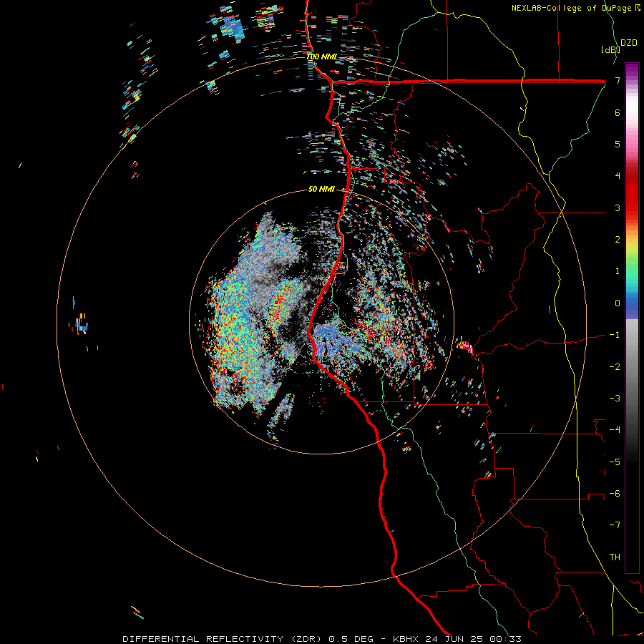The height and width of the screenshot is (644, 644).
Task: Click the DZD legend title
Action: coord(629,42)
